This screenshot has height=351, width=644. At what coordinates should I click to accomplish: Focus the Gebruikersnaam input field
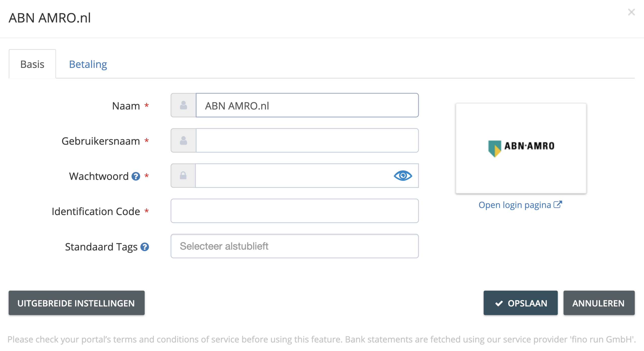click(x=307, y=140)
